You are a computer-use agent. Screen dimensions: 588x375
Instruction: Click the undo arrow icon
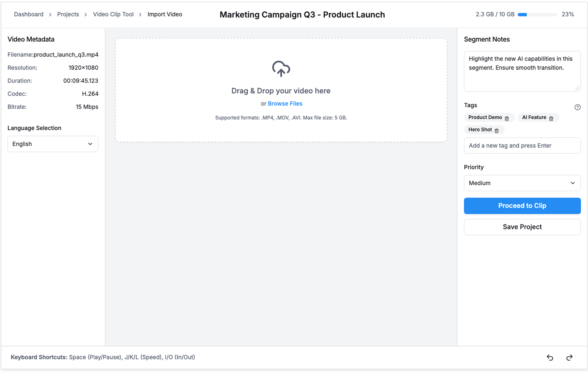550,358
